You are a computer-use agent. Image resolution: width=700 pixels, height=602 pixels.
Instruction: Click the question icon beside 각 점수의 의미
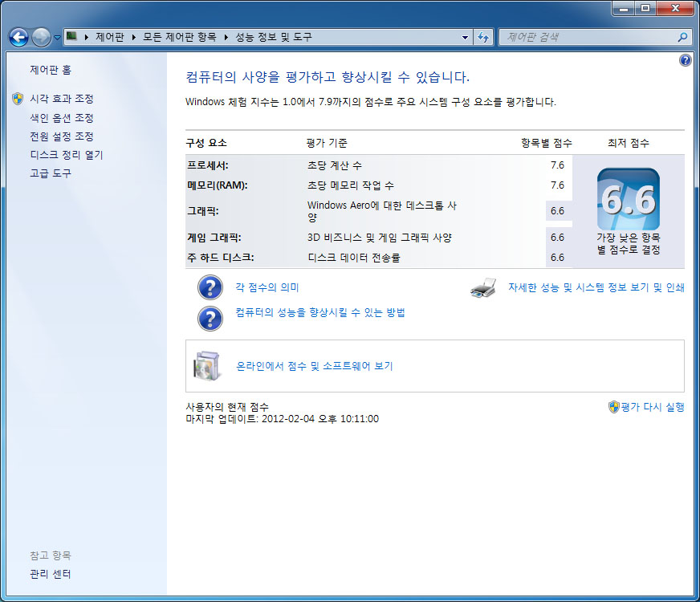coord(210,287)
